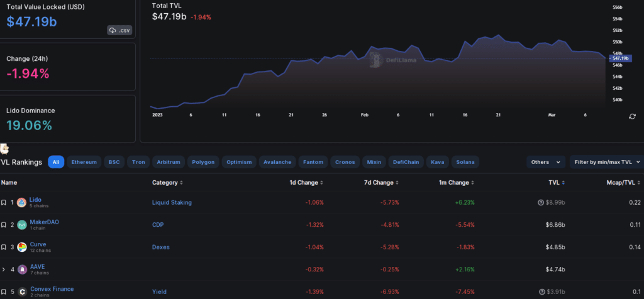This screenshot has width=644, height=299.
Task: Filter rankings by Cronos
Action: tap(345, 162)
